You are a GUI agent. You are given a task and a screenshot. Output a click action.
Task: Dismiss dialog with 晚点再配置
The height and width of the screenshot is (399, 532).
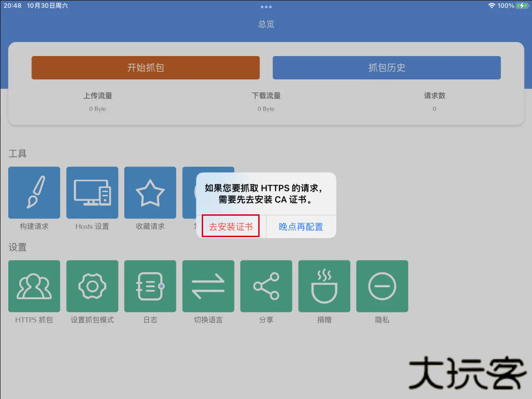pos(301,226)
